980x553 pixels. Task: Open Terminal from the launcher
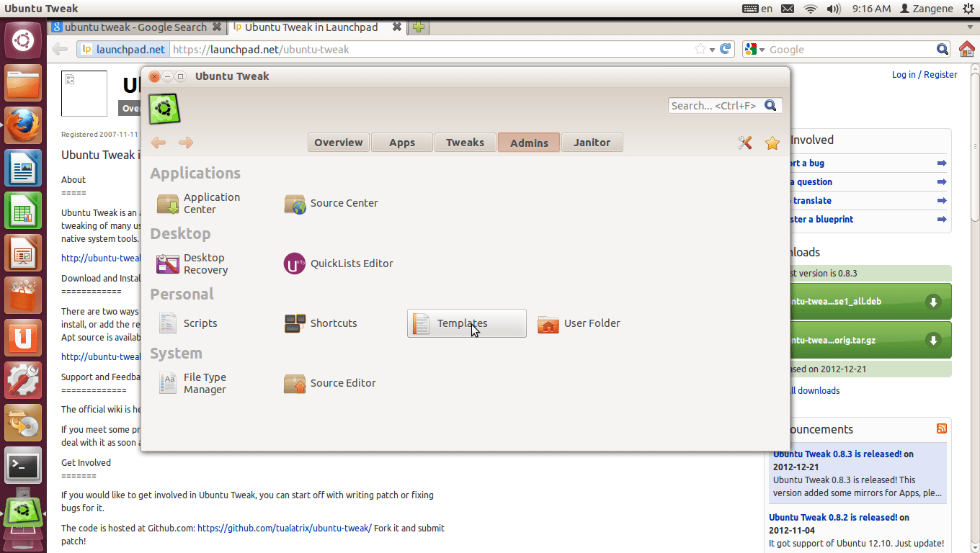[23, 466]
